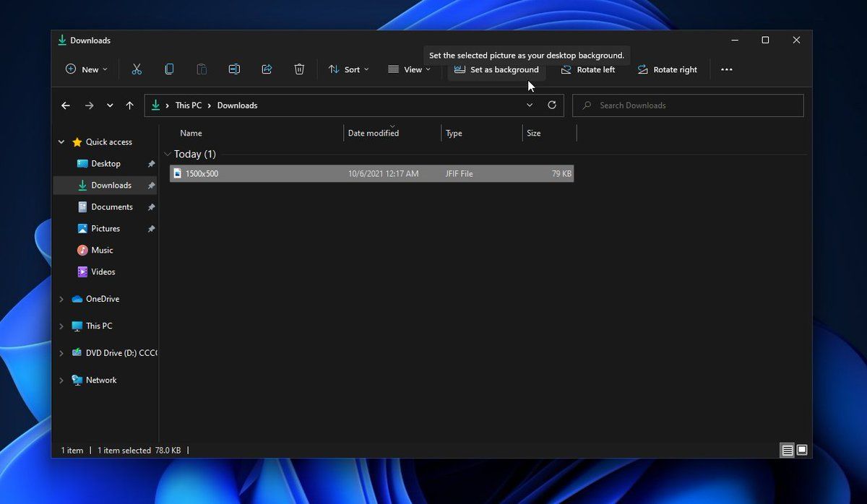
Task: Navigate back using the Back arrow
Action: pyautogui.click(x=66, y=105)
